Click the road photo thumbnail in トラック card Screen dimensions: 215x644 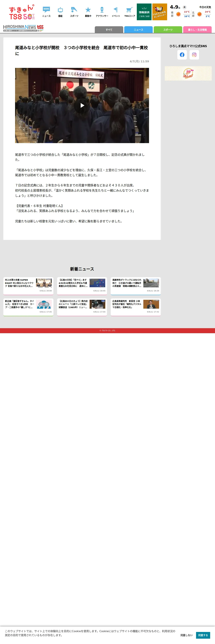coord(151,283)
